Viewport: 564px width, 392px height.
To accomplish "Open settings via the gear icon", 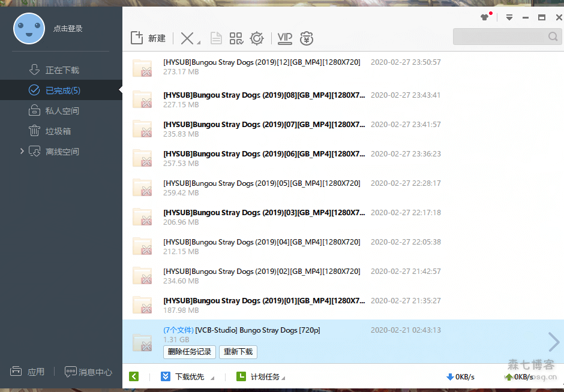I will tap(257, 38).
